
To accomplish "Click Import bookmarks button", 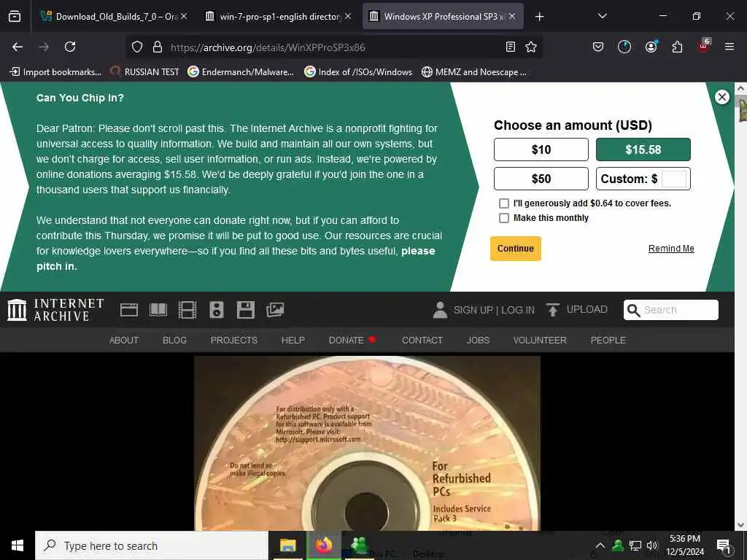I will click(x=55, y=72).
